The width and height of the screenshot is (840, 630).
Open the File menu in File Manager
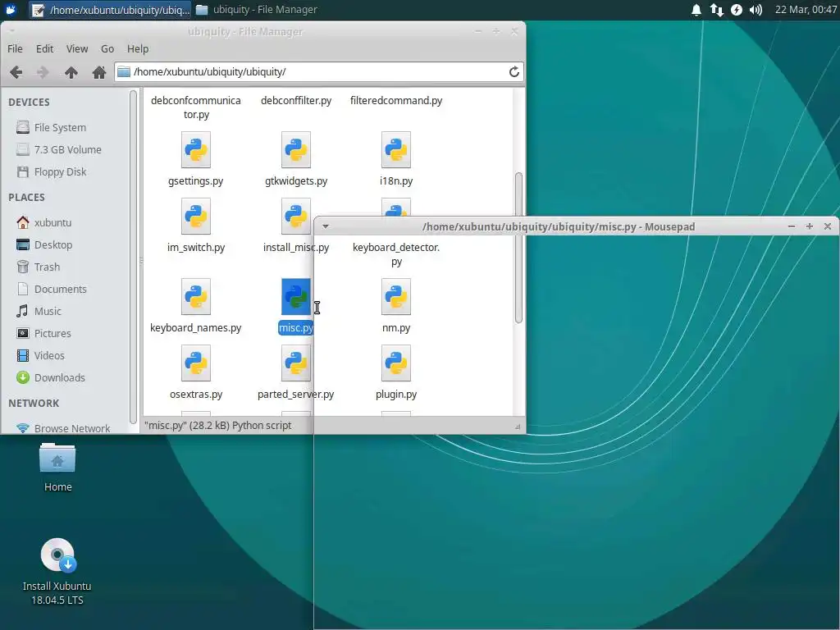(x=15, y=48)
